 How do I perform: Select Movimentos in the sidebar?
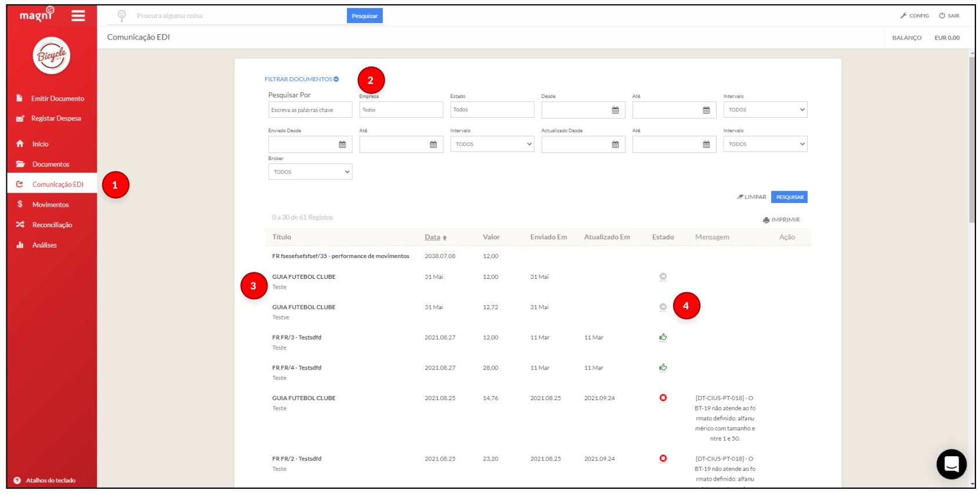tap(52, 204)
